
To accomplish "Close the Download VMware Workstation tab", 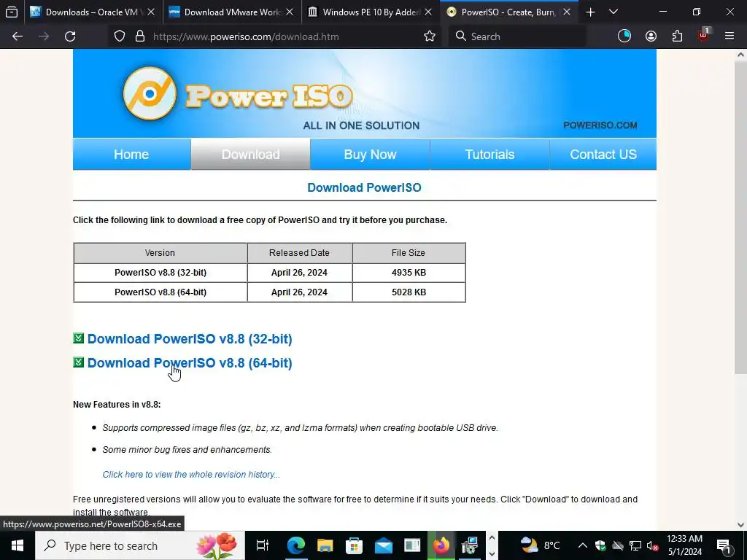I will click(290, 12).
